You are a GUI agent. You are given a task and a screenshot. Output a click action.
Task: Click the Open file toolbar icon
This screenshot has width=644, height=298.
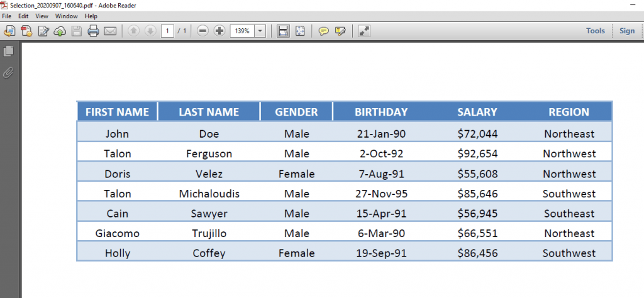point(9,31)
